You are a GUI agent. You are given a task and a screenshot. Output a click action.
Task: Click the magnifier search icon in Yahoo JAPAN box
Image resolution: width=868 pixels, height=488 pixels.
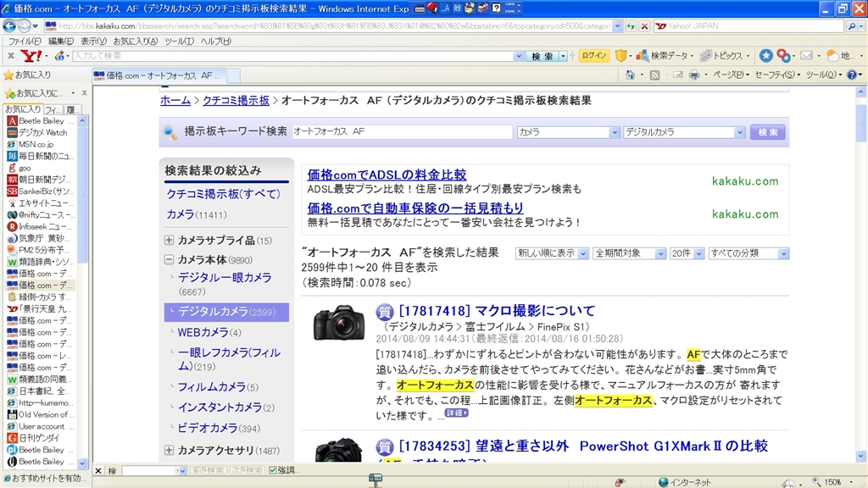(x=852, y=26)
